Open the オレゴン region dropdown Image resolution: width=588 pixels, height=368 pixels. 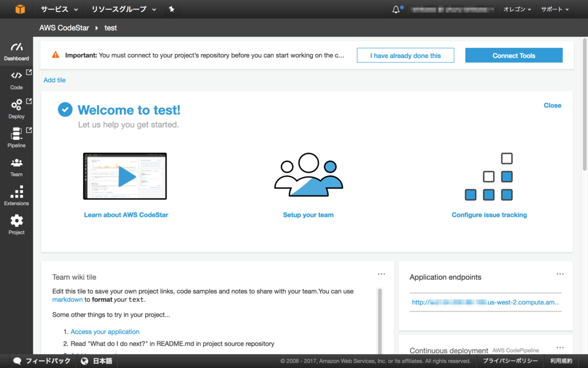pyautogui.click(x=517, y=9)
